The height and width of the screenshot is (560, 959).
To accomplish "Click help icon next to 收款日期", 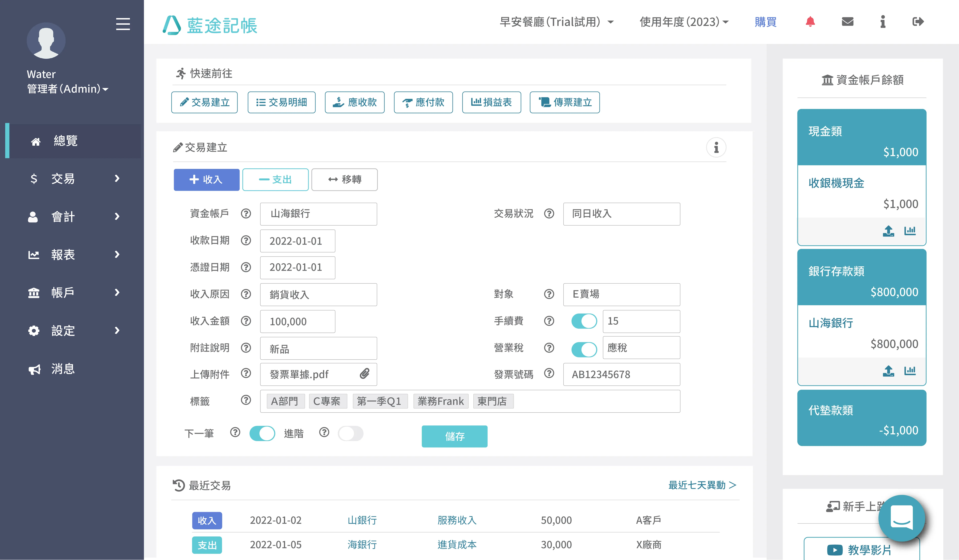I will [x=246, y=241].
